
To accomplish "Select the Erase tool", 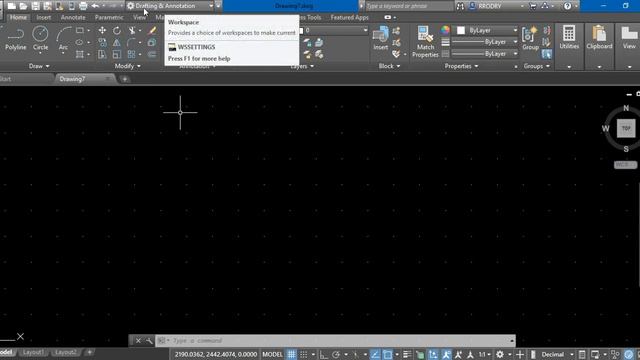I will pyautogui.click(x=152, y=30).
